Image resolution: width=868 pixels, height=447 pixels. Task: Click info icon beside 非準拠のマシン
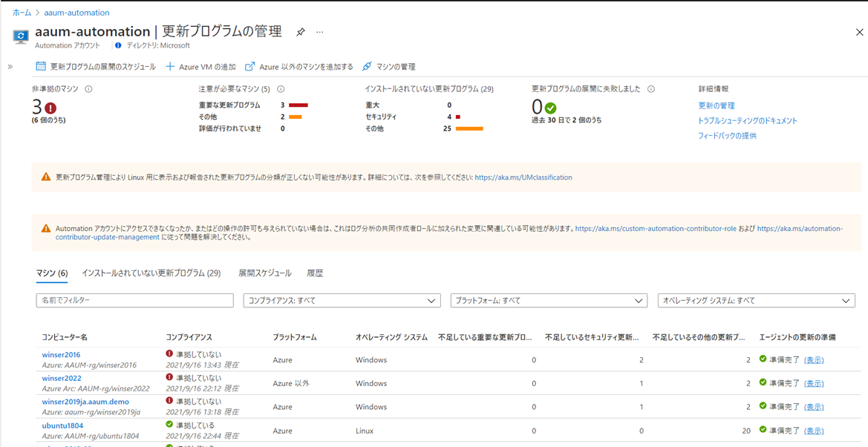pos(88,89)
